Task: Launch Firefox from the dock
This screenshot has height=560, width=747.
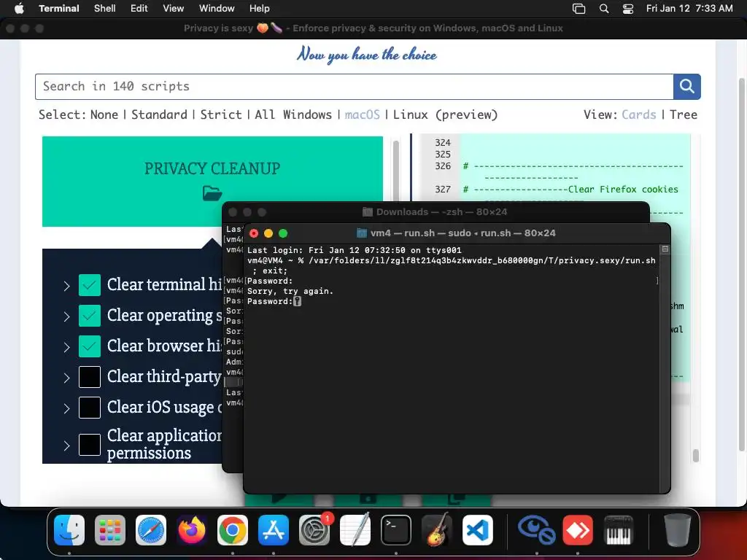Action: [192, 530]
